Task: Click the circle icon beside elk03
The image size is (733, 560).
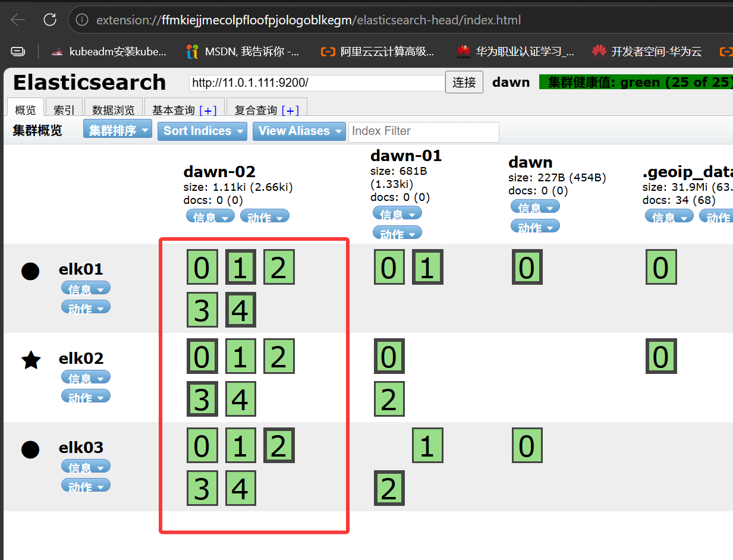Action: (x=30, y=449)
